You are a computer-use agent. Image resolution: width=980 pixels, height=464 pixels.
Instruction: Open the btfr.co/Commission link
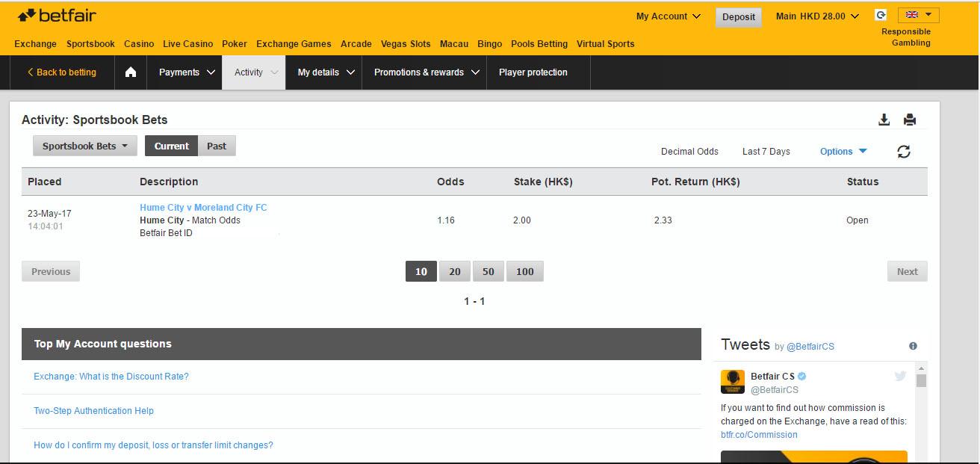click(x=759, y=435)
